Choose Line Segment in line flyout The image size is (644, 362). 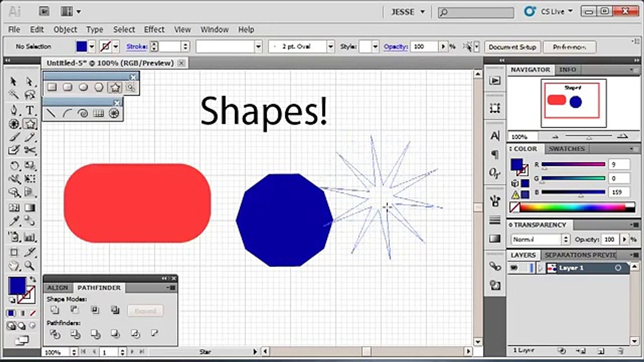51,114
